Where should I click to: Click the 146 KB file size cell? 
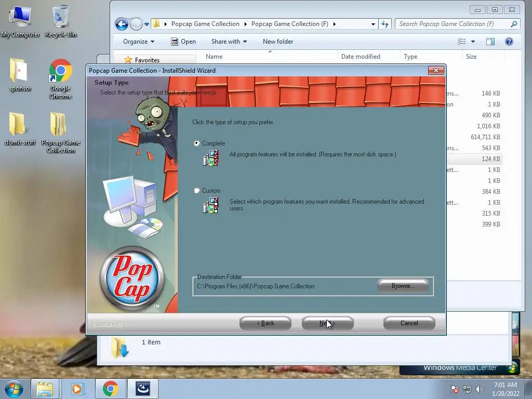[490, 94]
